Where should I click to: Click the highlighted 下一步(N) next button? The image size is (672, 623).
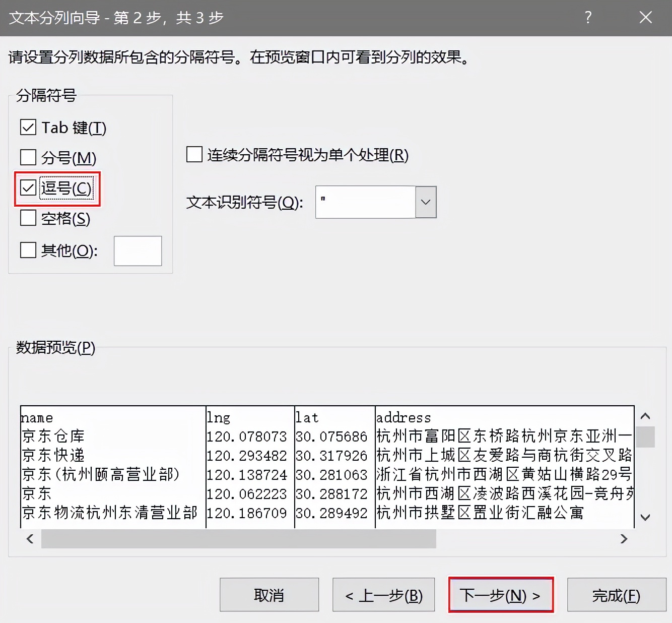[x=501, y=595]
